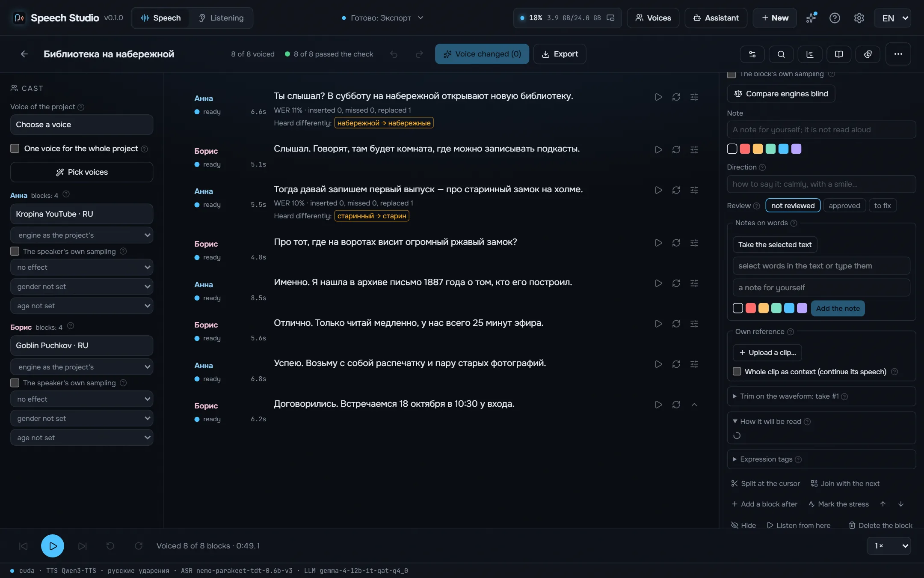Check Whole clip as context option
The image size is (924, 578).
coord(737,372)
